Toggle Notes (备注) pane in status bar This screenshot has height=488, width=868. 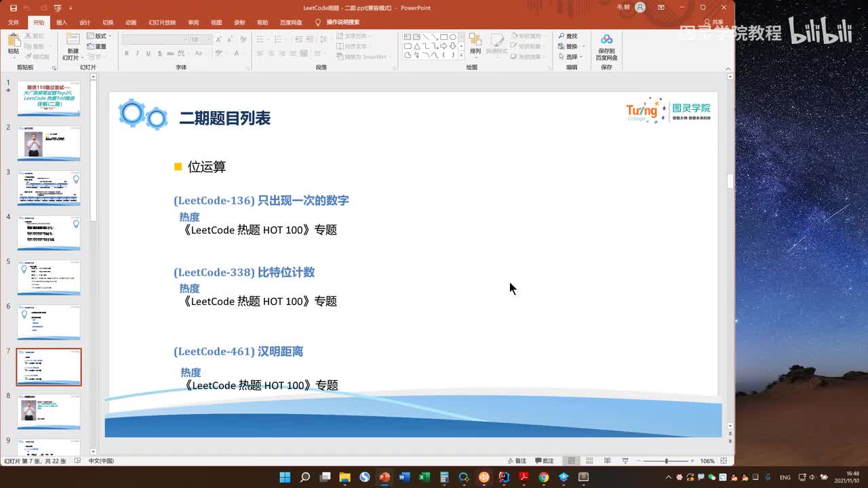(x=517, y=461)
